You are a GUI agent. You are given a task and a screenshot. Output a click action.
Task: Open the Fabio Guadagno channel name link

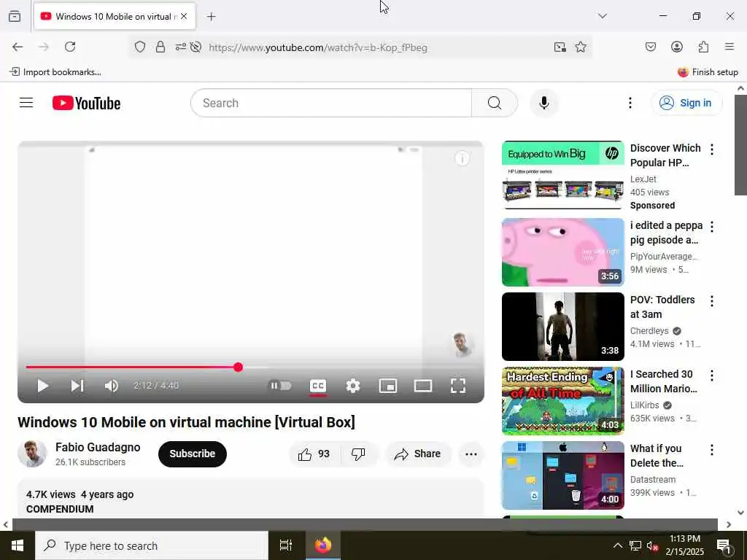pyautogui.click(x=98, y=447)
